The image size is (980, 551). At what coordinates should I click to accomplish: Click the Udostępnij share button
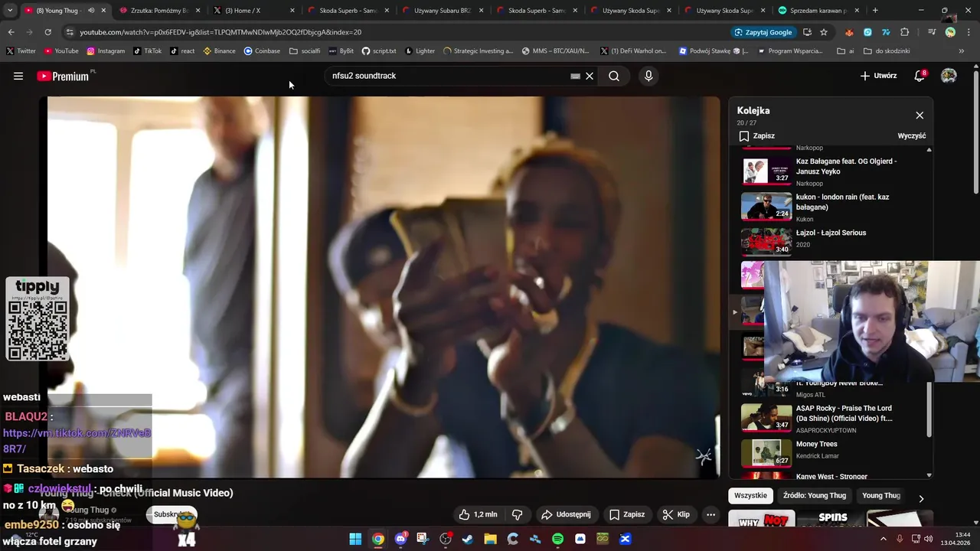pos(566,514)
